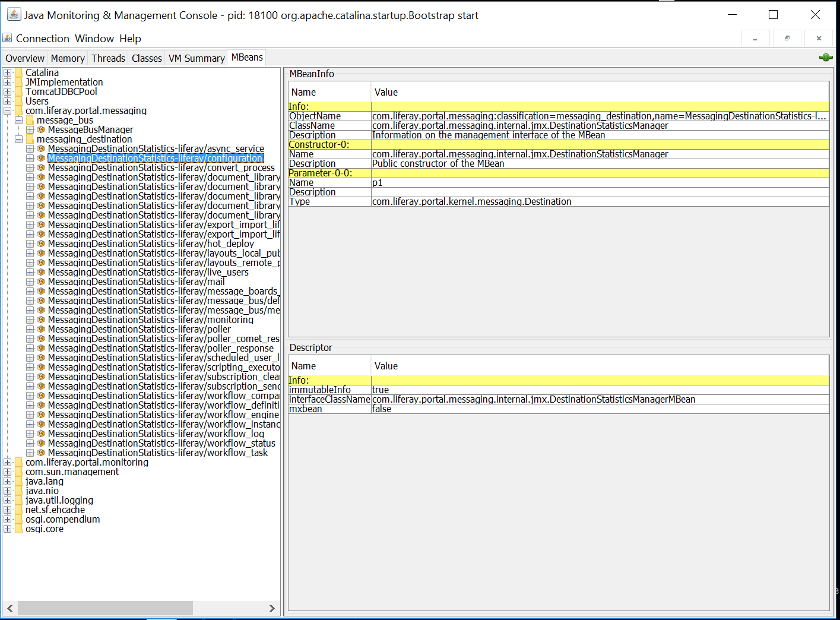
Task: Click the Name column header in MBeanInfo
Action: pyautogui.click(x=329, y=92)
